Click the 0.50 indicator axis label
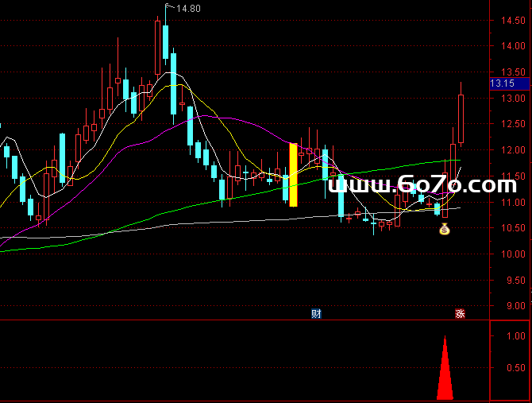This screenshot has height=403, width=532. (x=515, y=367)
